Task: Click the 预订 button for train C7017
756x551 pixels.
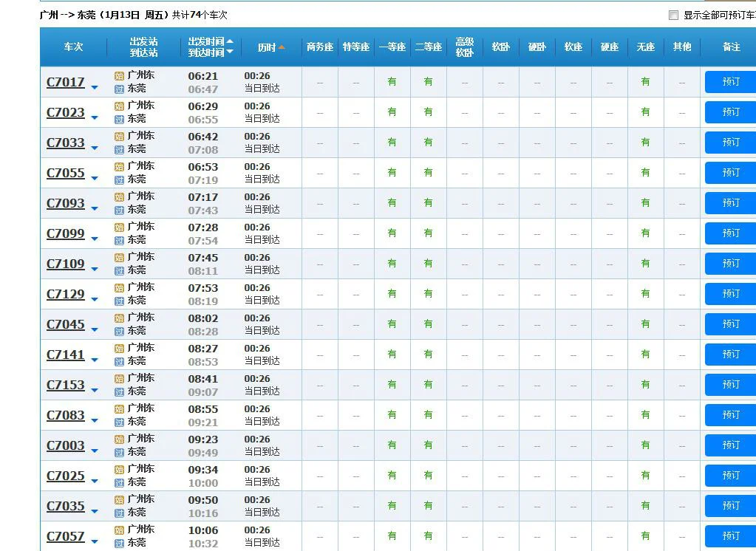Action: 729,82
